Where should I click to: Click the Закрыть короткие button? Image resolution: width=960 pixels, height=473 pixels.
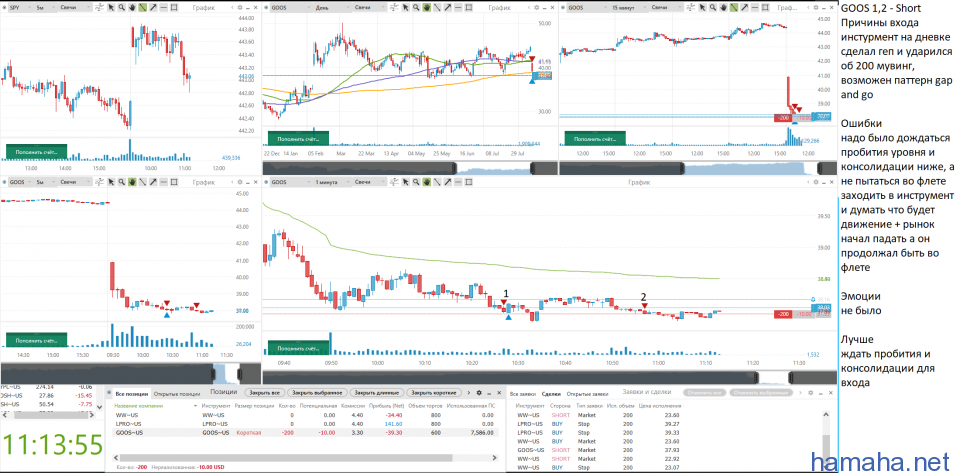[x=433, y=392]
